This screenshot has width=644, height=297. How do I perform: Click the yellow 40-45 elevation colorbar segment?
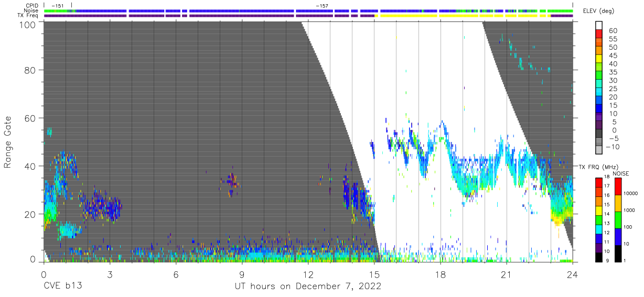coord(599,60)
